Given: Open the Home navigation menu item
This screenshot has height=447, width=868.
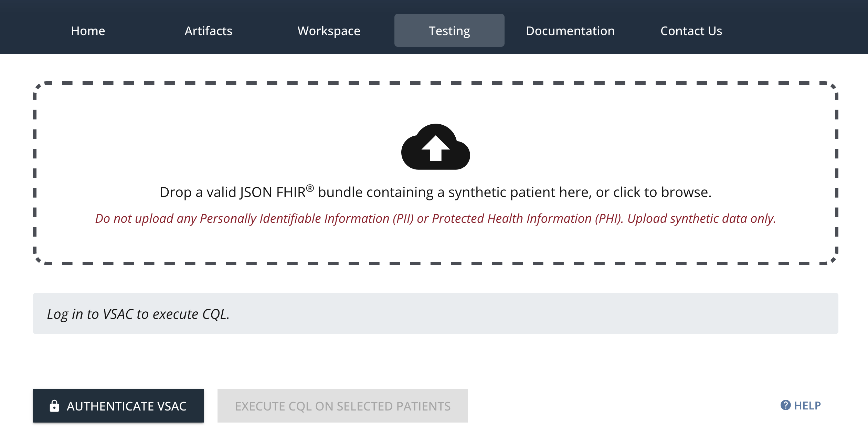Looking at the screenshot, I should (88, 30).
